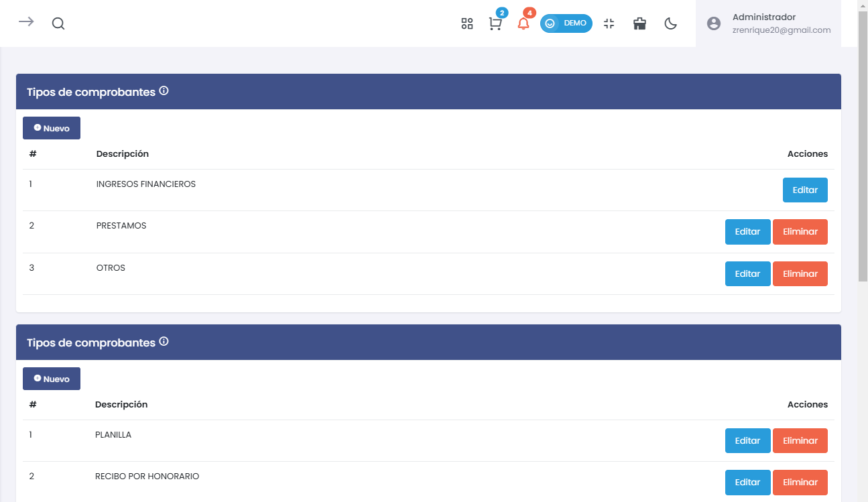Open the notifications bell icon
Screen dimensions: 868x502
point(523,23)
